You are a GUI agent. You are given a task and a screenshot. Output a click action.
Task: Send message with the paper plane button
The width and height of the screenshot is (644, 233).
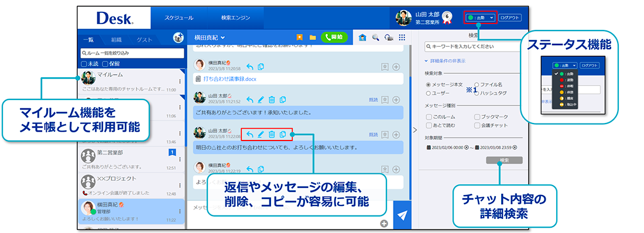[403, 215]
